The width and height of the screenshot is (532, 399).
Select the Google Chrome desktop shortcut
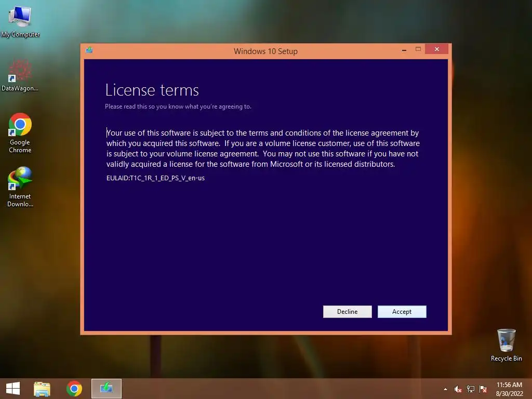point(20,133)
